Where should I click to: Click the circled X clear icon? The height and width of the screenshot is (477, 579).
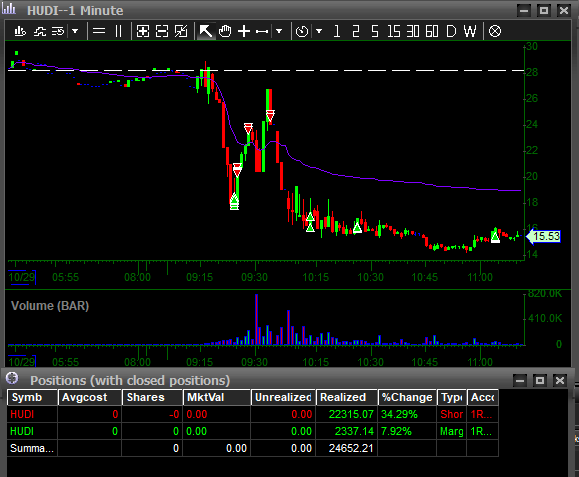click(495, 31)
